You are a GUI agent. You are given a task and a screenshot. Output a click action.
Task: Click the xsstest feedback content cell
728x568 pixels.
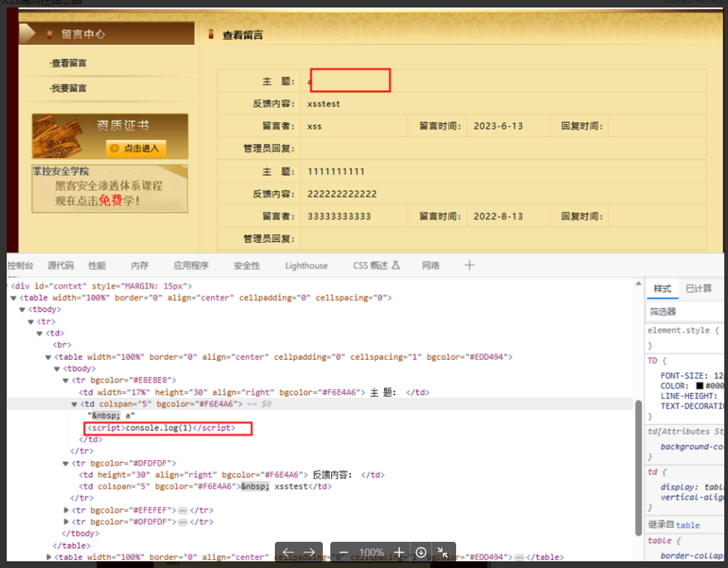(x=504, y=103)
